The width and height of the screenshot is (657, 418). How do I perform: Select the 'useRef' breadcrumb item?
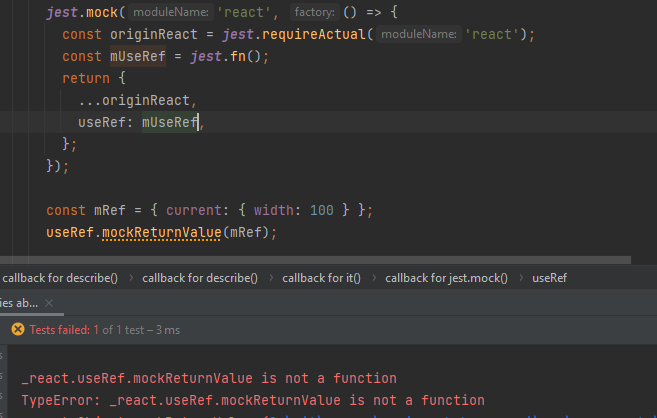[x=549, y=278]
